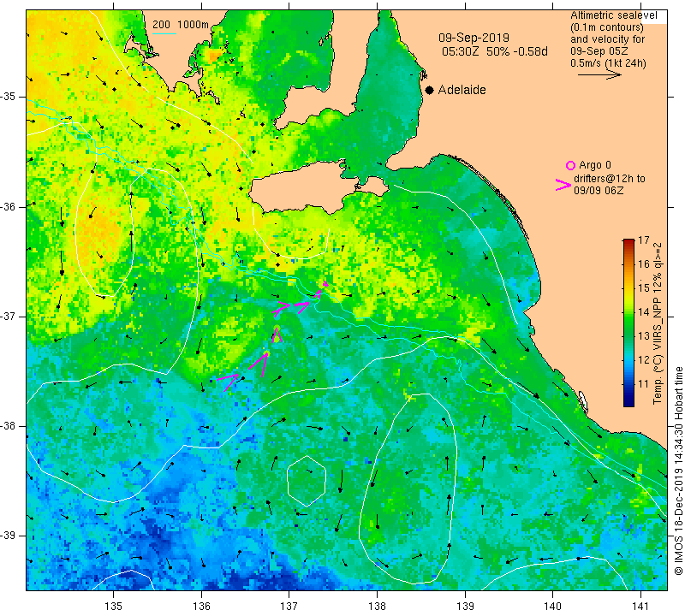Viewport: 685px width, 616px height.
Task: Click the Adelaide city label
Action: pyautogui.click(x=462, y=90)
